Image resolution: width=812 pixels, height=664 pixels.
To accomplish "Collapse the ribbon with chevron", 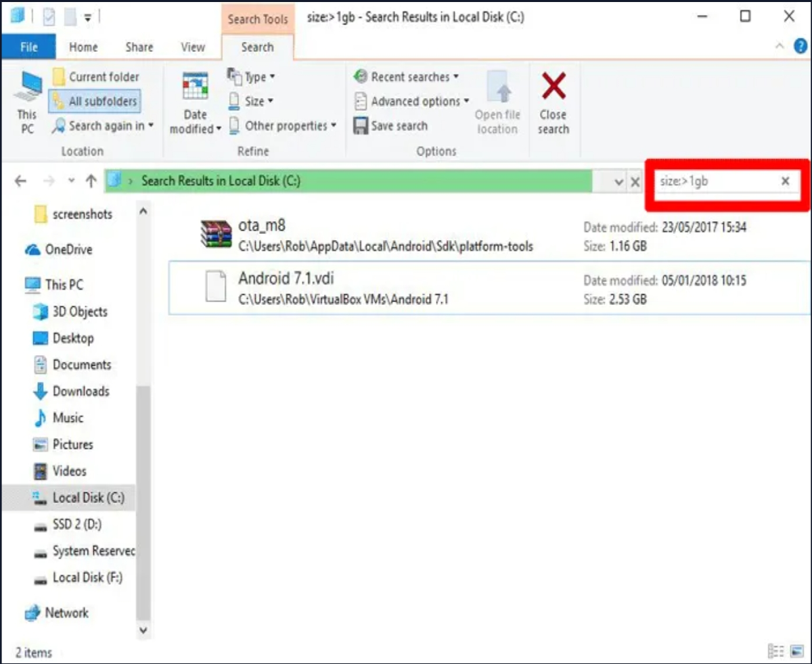I will click(x=779, y=47).
